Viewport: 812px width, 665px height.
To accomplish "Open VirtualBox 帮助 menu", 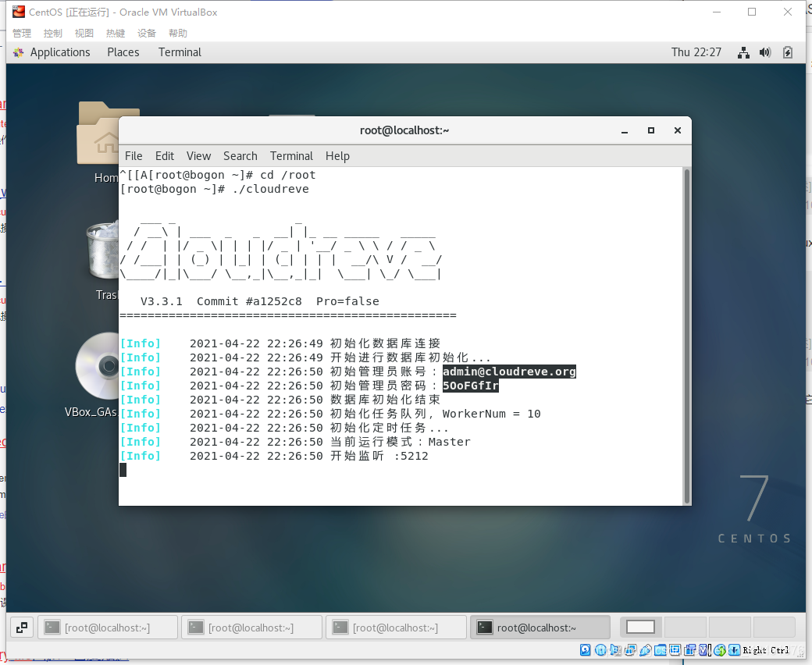I will [x=178, y=33].
